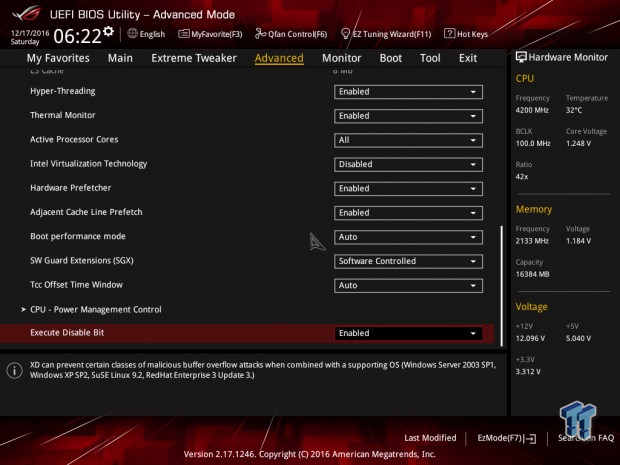Click the info icon beside help text
Screen dimensions: 620x465
pos(15,370)
